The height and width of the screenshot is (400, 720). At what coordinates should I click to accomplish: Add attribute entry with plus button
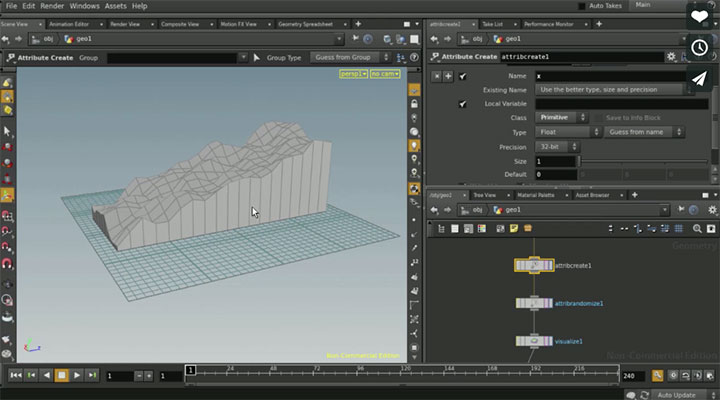click(448, 76)
